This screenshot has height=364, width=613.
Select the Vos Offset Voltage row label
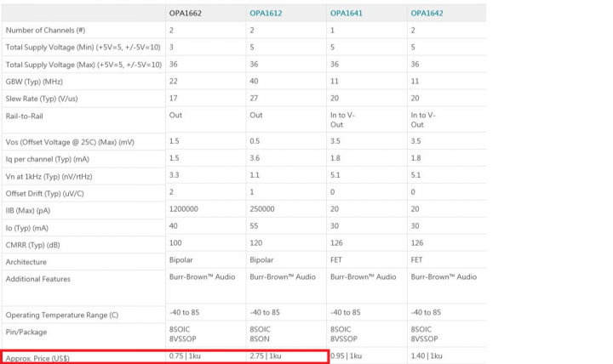70,142
